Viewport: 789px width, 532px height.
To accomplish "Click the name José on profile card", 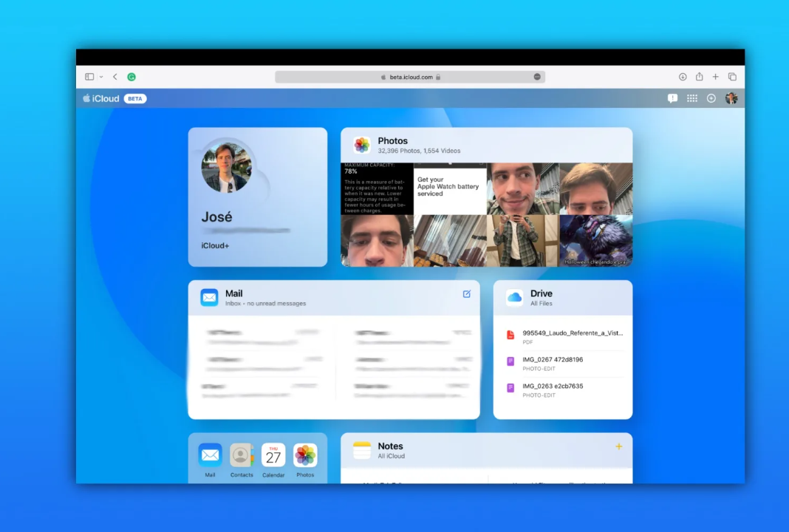I will pyautogui.click(x=217, y=217).
